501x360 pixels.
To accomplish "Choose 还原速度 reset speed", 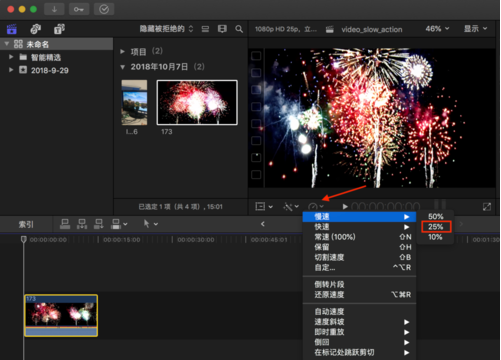I will tap(359, 295).
